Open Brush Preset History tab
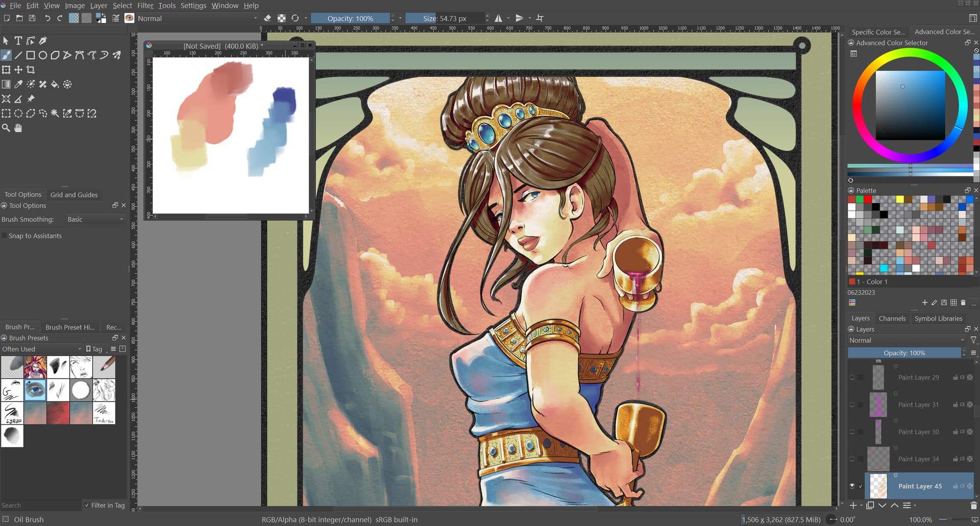 pos(70,327)
